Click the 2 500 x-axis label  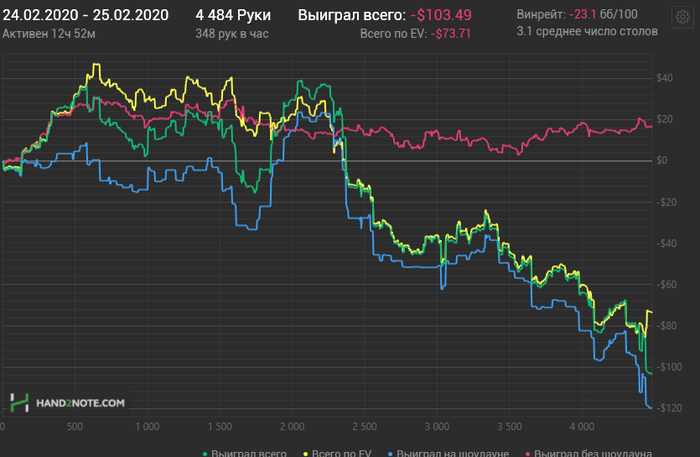point(364,427)
